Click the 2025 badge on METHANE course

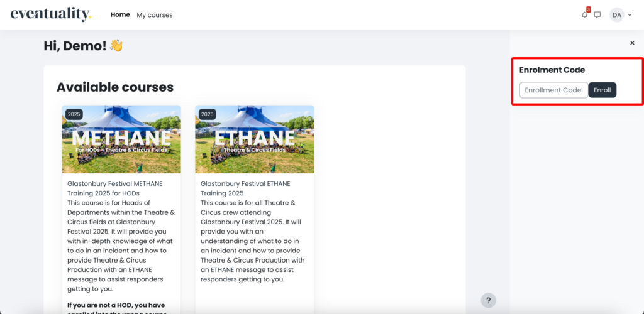pyautogui.click(x=74, y=114)
